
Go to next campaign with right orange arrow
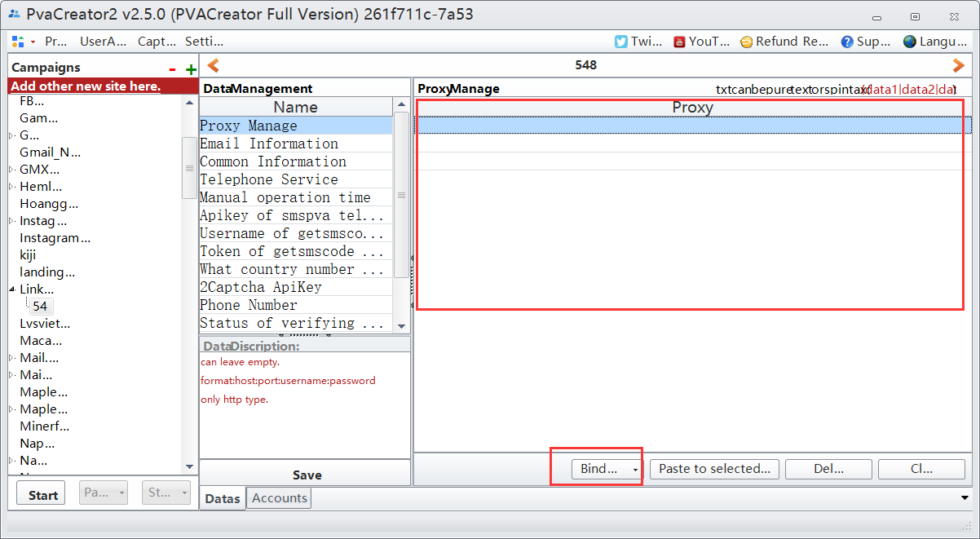(959, 65)
